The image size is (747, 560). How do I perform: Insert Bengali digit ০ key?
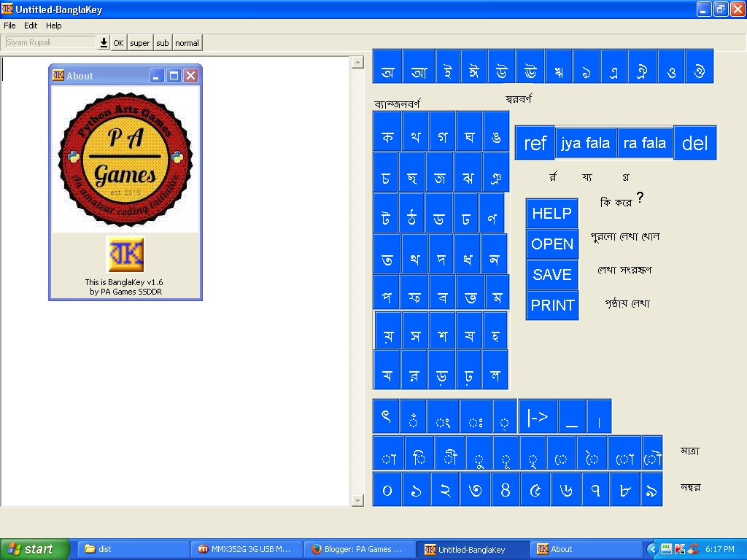point(387,489)
